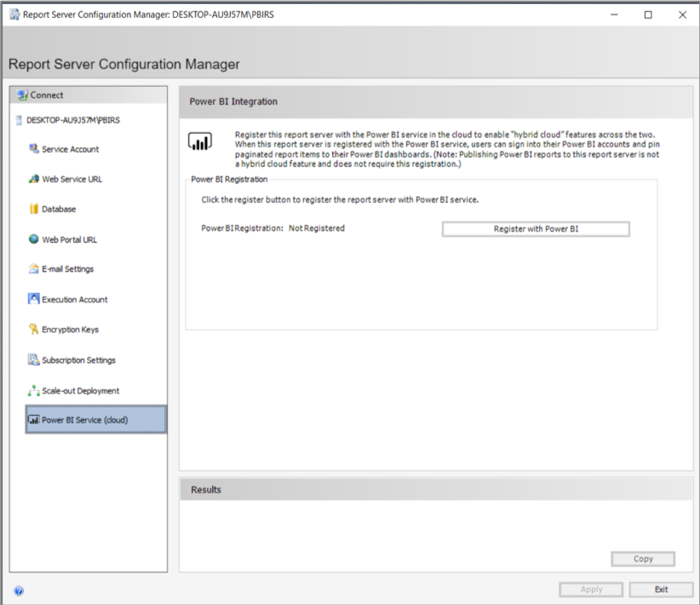Click the Web Service URL icon
700x605 pixels.
tap(33, 179)
